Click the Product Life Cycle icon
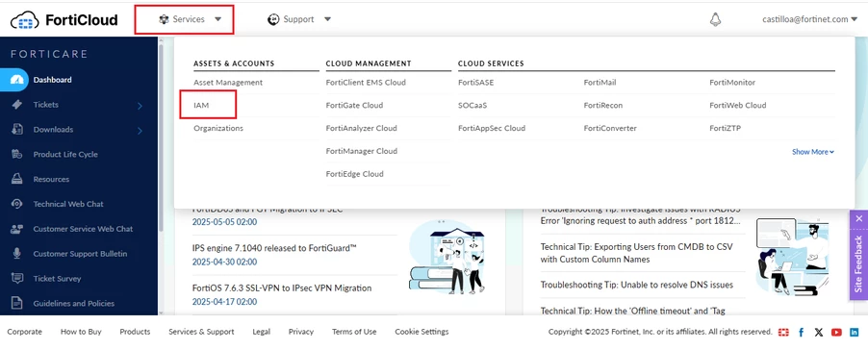868x350 pixels. click(17, 154)
